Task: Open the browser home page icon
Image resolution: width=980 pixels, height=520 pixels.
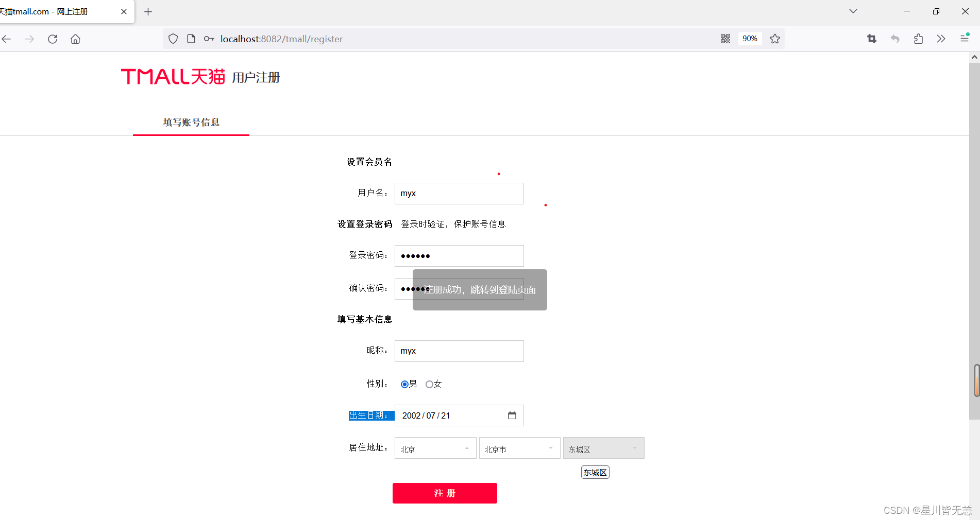Action: [x=75, y=39]
